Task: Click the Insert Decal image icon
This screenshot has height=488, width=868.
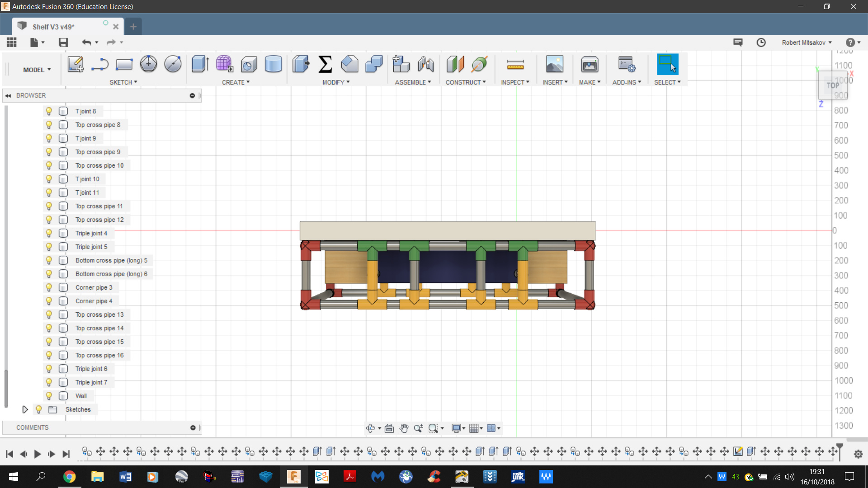Action: pos(555,64)
